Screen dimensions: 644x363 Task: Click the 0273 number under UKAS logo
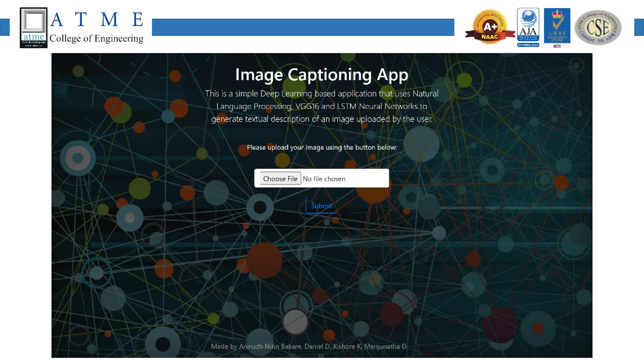(557, 46)
